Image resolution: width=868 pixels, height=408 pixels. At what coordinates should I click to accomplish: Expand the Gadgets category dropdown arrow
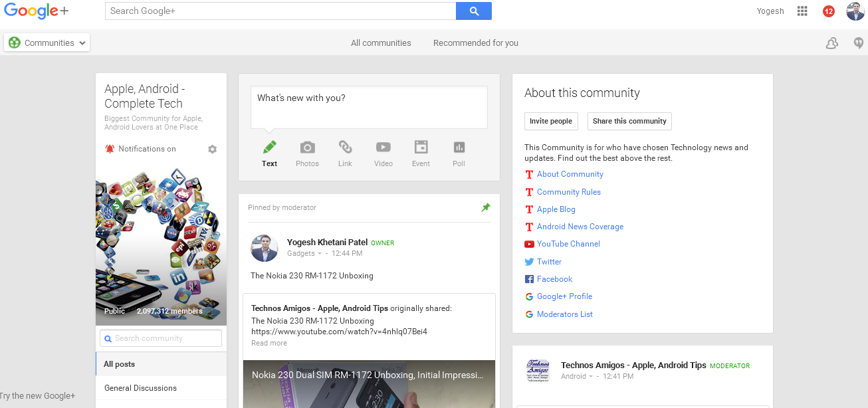pyautogui.click(x=320, y=254)
